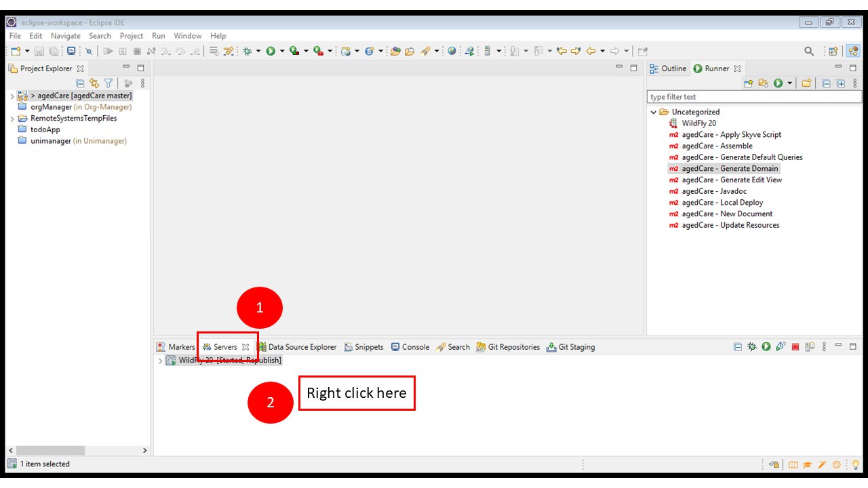The height and width of the screenshot is (488, 868).
Task: Click the Runner 'type filter text' field
Action: (x=755, y=97)
